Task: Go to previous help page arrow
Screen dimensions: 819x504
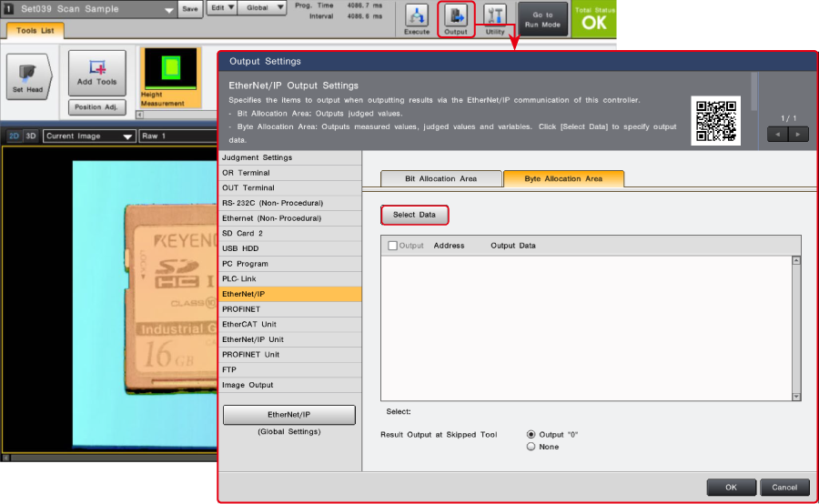Action: coord(777,134)
